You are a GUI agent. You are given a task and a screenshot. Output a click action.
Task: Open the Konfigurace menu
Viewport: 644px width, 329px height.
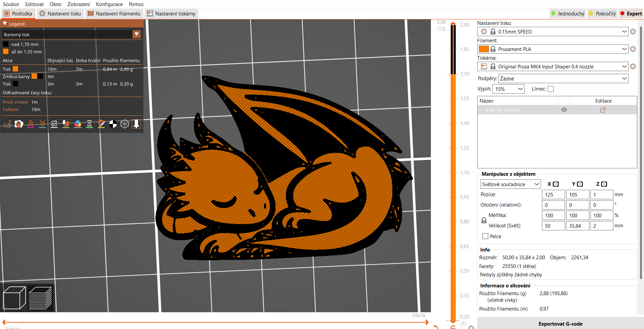tap(109, 4)
